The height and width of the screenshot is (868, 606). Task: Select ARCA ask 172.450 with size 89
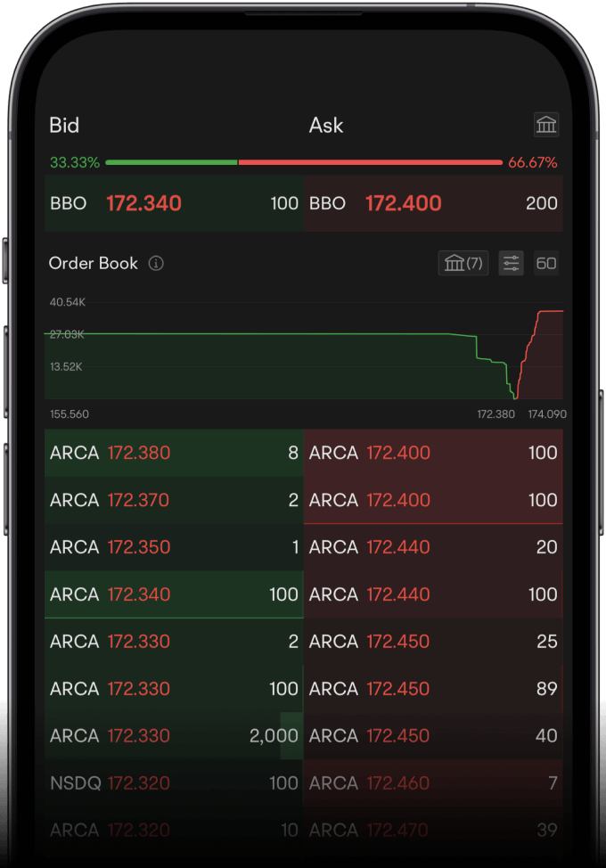pyautogui.click(x=433, y=689)
